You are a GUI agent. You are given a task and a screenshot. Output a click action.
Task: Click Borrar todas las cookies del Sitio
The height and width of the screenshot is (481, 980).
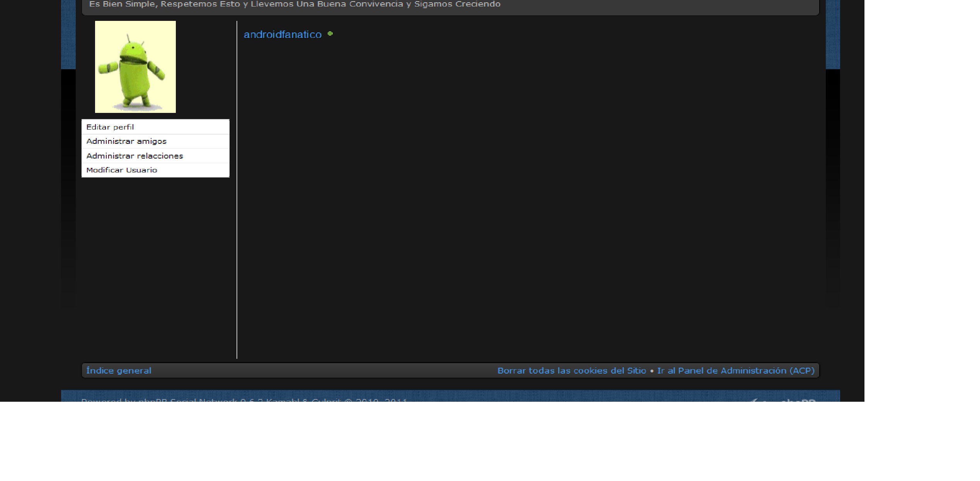tap(572, 370)
